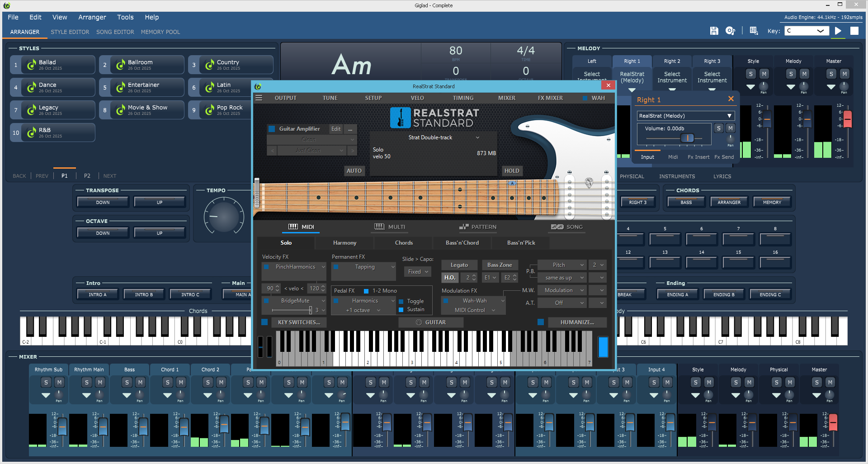Open the Key selector dropdown
Image resolution: width=868 pixels, height=464 pixels.
point(806,31)
